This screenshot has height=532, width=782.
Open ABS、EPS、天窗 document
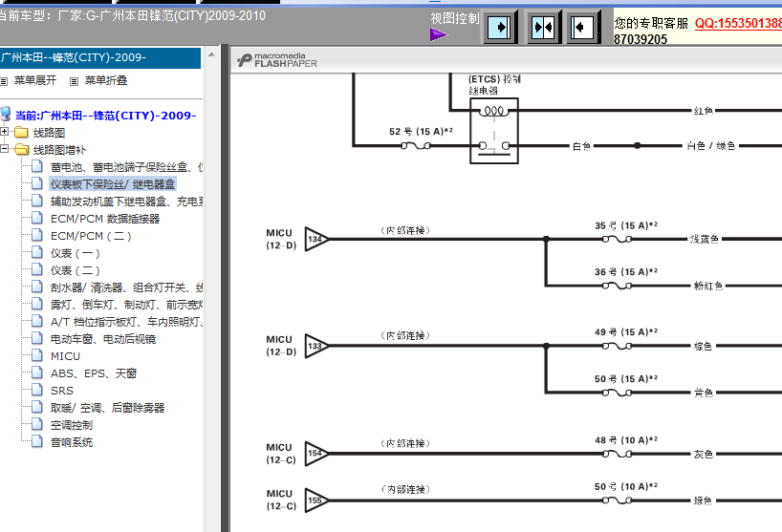(94, 373)
